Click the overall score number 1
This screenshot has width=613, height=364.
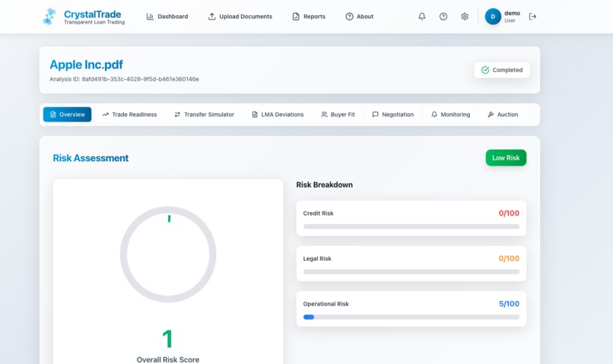(168, 339)
